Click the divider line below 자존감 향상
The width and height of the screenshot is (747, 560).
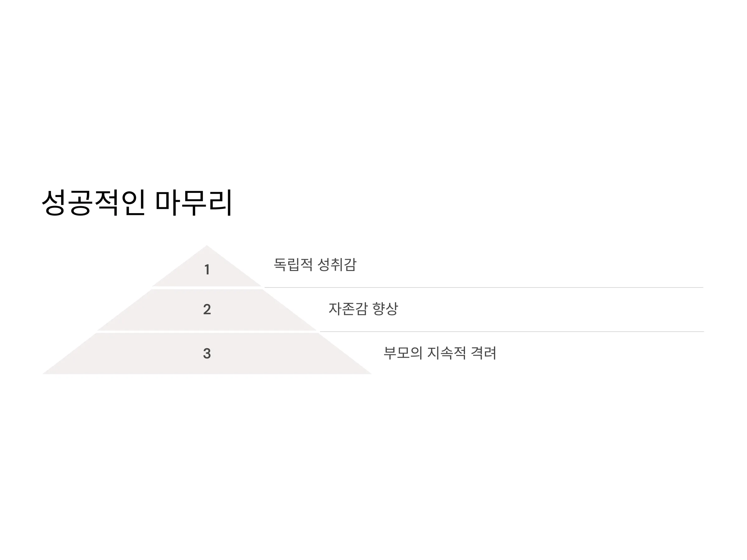tap(512, 332)
